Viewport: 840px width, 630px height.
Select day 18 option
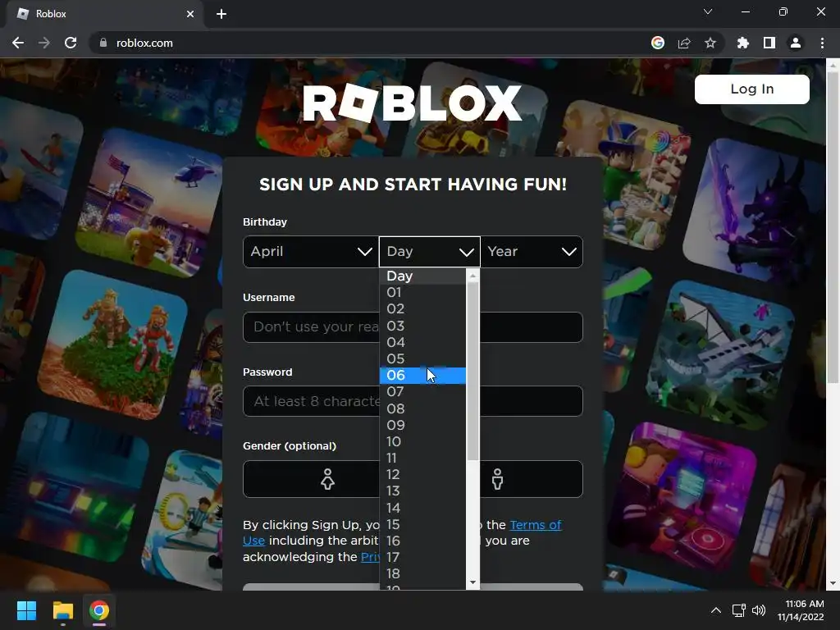click(x=422, y=573)
